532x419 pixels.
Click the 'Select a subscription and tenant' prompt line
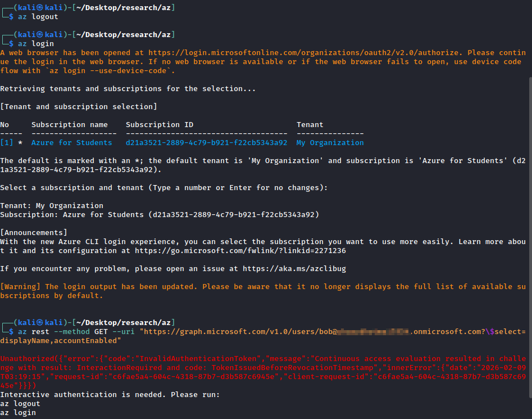coord(163,188)
